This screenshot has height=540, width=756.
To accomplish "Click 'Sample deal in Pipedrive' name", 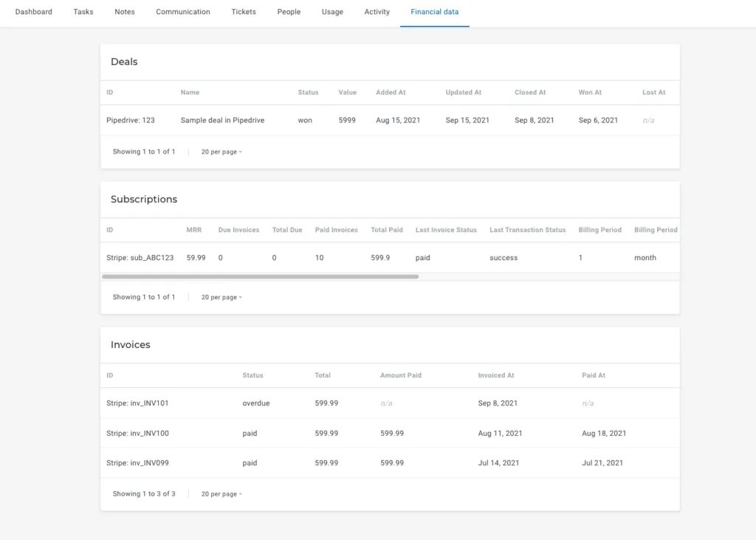I will point(223,120).
